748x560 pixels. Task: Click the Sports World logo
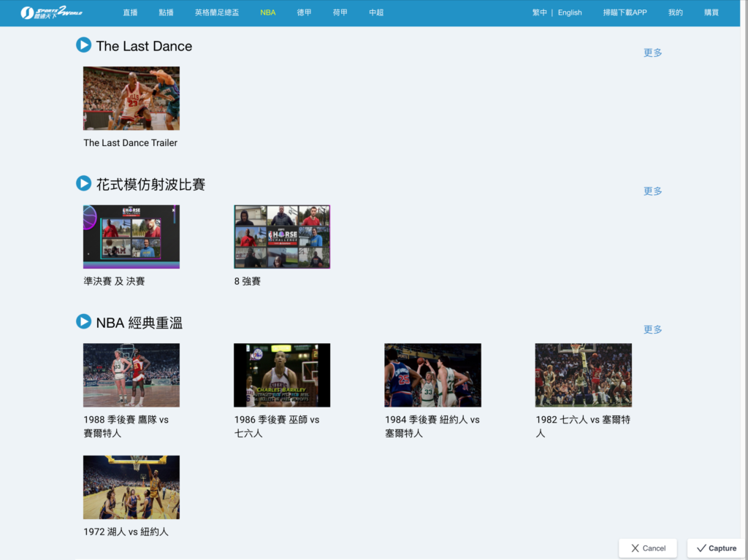52,12
